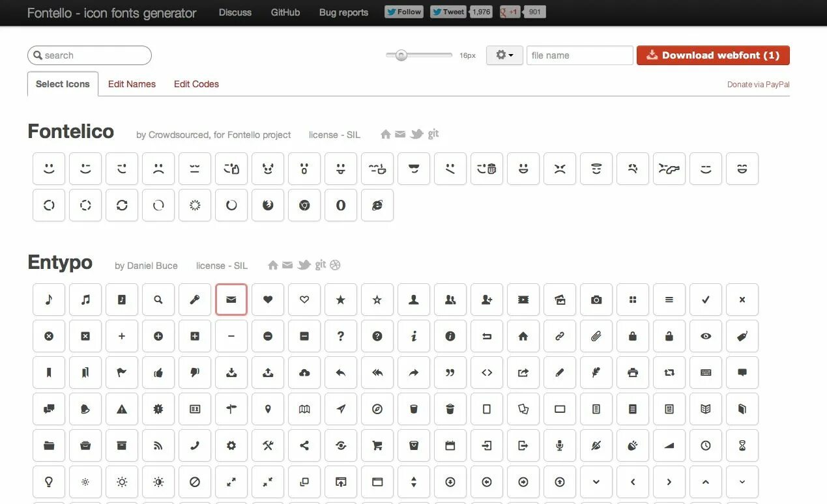This screenshot has width=827, height=504.
Task: Adjust the icon size slider handle
Action: [x=401, y=55]
